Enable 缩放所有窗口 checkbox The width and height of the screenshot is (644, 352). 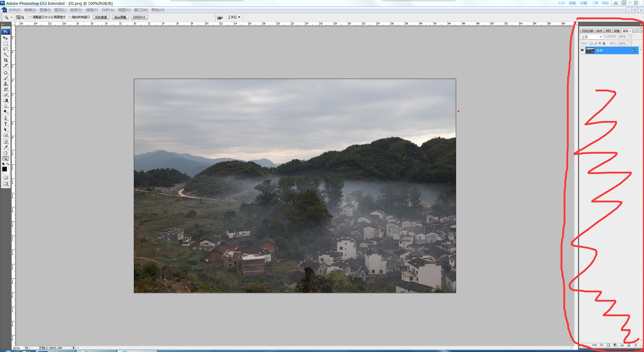click(x=70, y=17)
